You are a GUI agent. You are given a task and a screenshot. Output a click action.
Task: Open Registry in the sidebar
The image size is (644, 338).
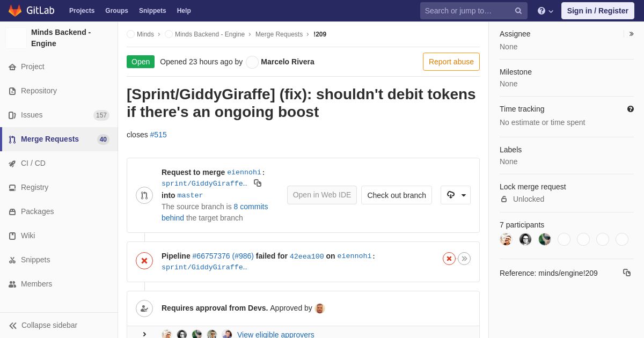tap(59, 187)
